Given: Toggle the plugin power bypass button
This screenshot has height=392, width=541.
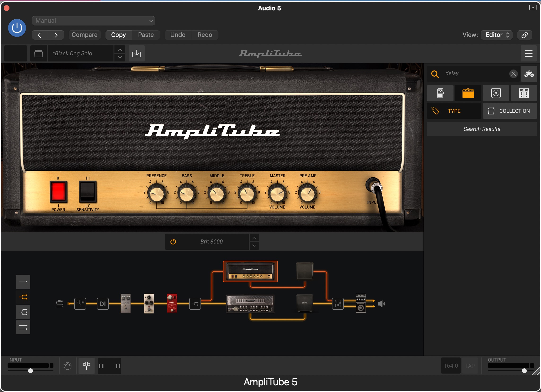Looking at the screenshot, I should [x=17, y=28].
